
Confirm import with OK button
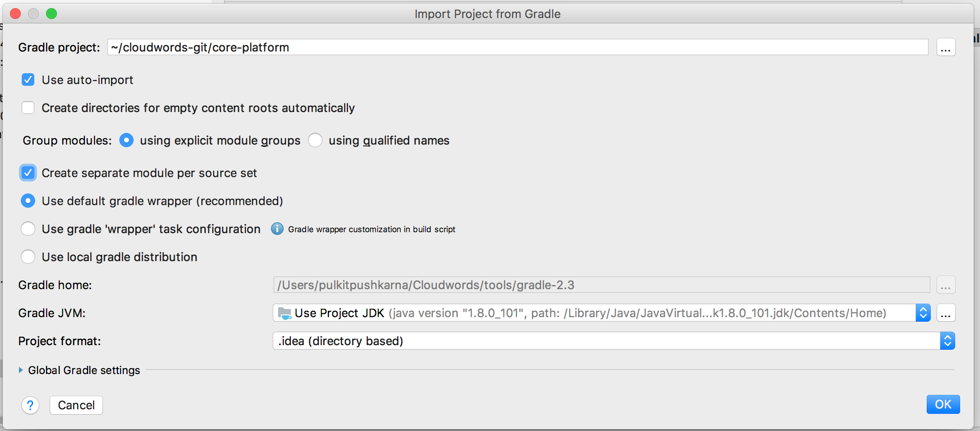tap(943, 404)
